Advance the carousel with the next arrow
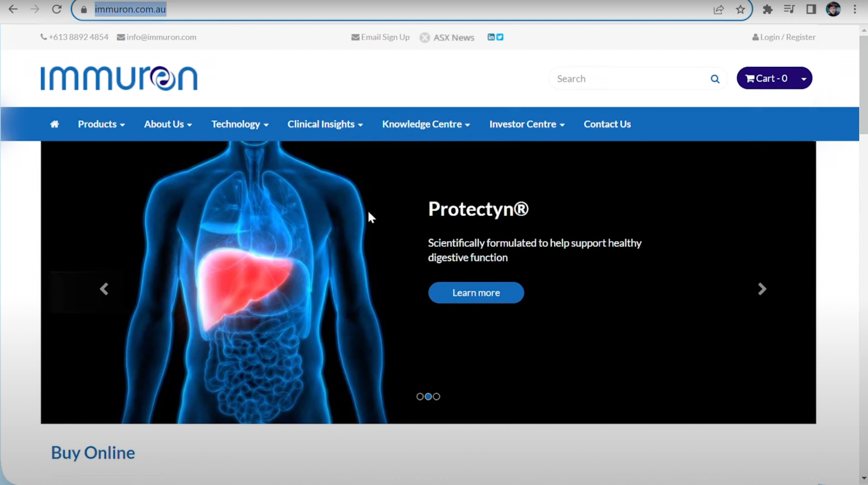Screen dimensions: 868x485 [762, 289]
